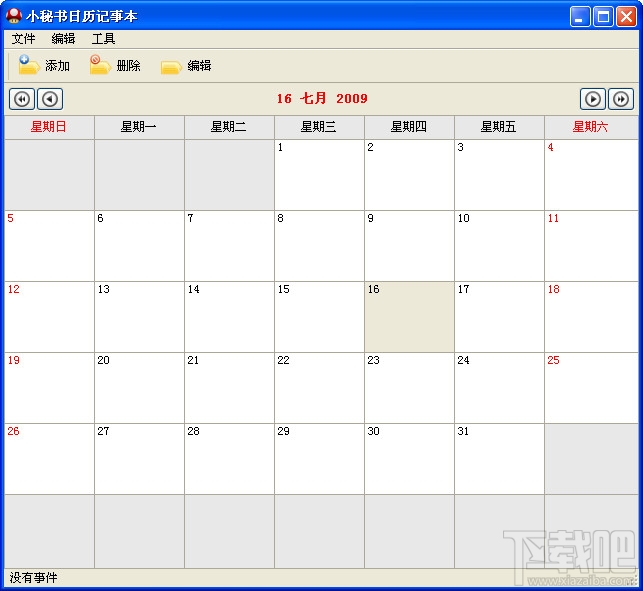Choose Sunday day 19
Screen dimensions: 643x591
tap(49, 388)
